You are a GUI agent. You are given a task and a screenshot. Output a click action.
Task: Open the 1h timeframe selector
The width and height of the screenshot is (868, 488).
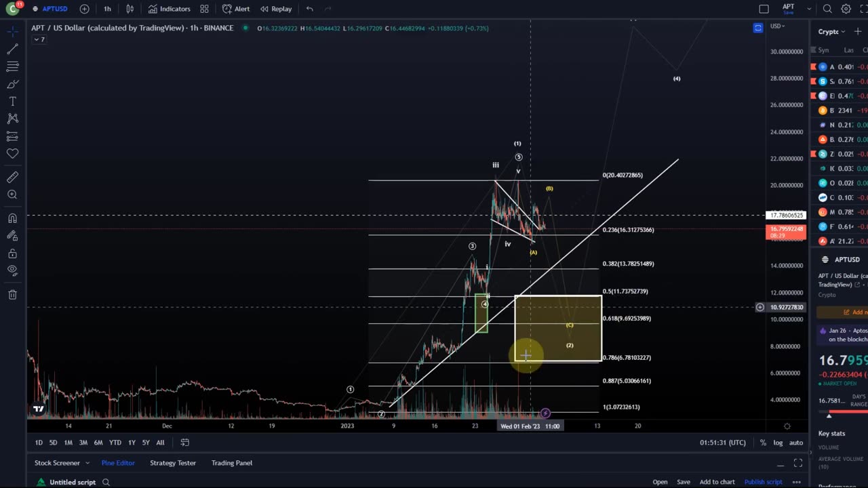107,9
